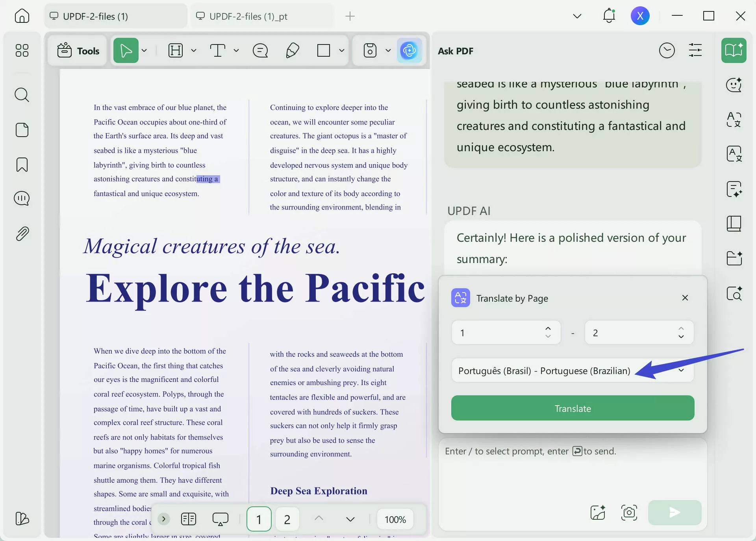Click the Translate button
This screenshot has width=756, height=541.
[572, 408]
